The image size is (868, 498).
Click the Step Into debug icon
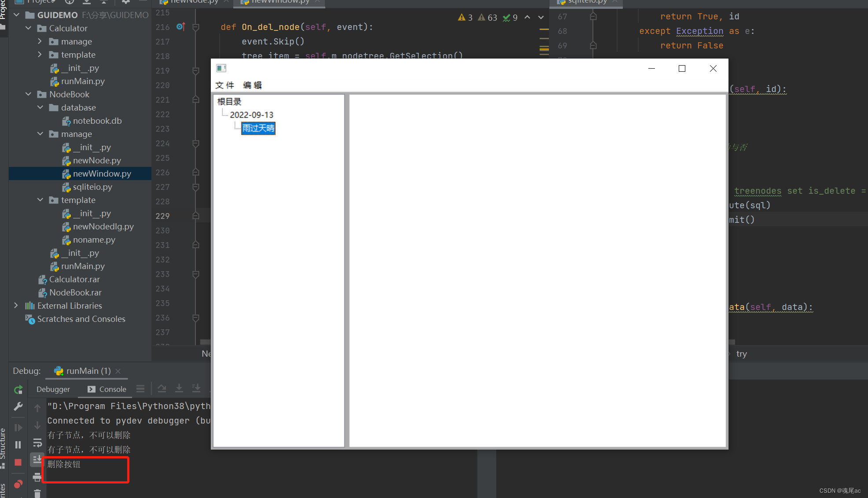179,388
